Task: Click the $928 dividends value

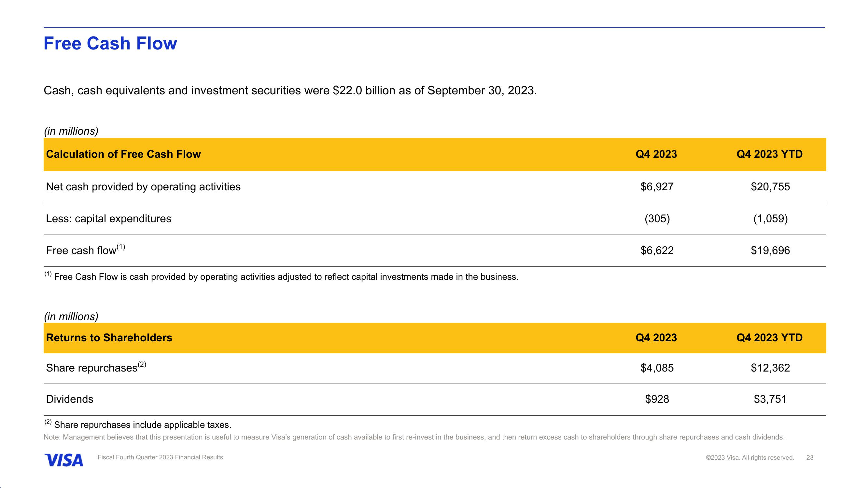Action: click(657, 400)
